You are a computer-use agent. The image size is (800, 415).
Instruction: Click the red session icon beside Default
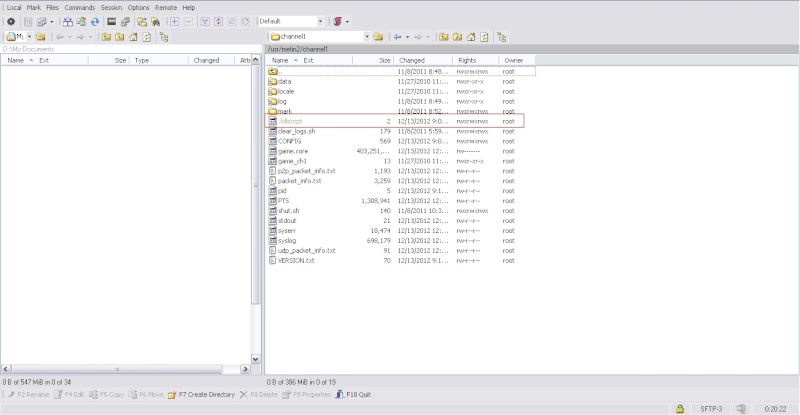337,21
